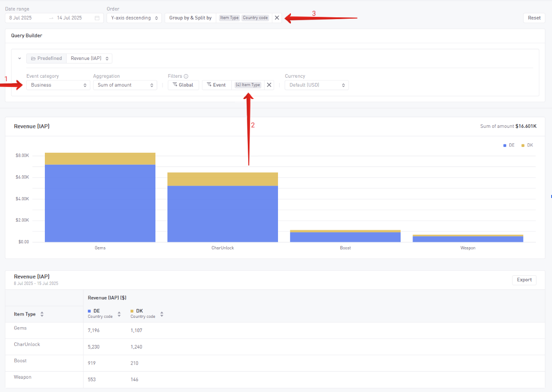Screen dimensions: 552x392
Task: Open the date range calendar icon
Action: point(97,18)
